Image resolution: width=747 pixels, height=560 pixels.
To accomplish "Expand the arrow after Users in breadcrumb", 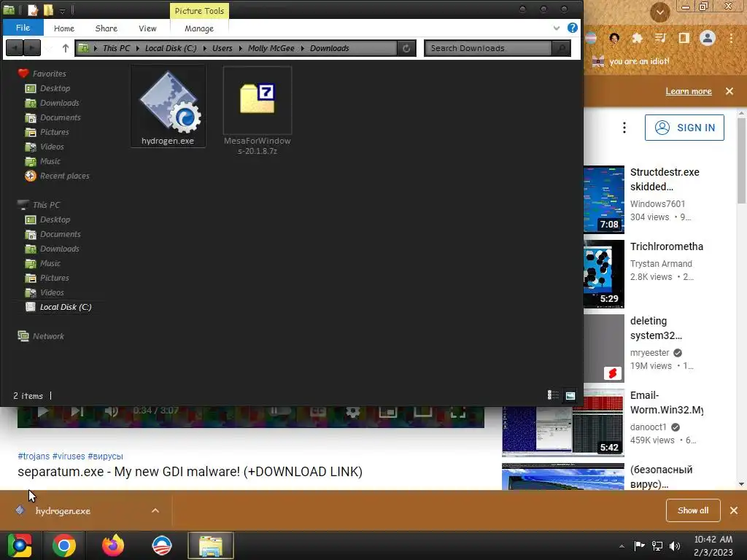I will (x=240, y=48).
